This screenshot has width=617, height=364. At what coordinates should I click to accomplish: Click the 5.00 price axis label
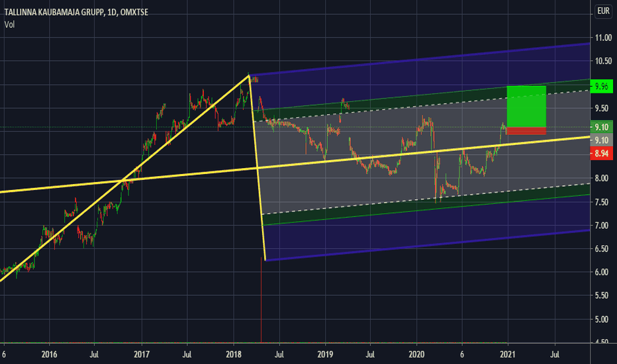[x=602, y=319]
